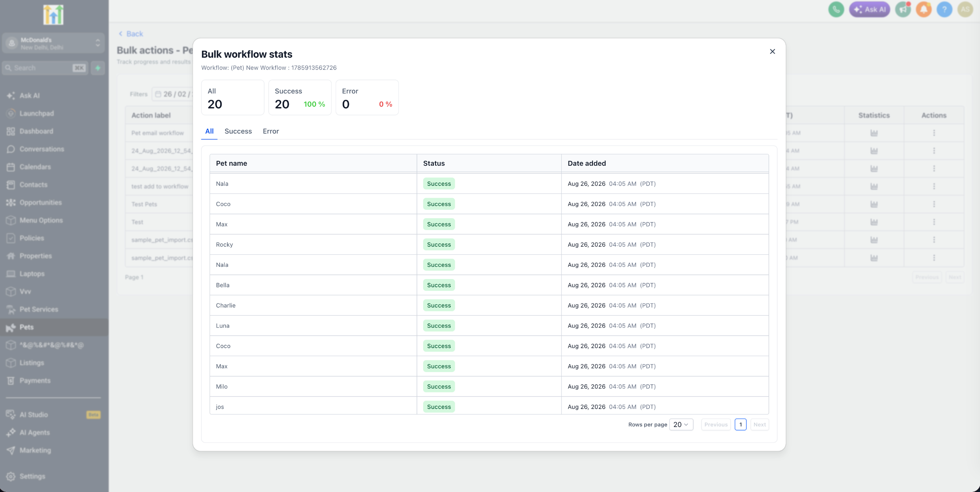The image size is (980, 492).
Task: Click the Ask AI button in header
Action: tap(869, 9)
